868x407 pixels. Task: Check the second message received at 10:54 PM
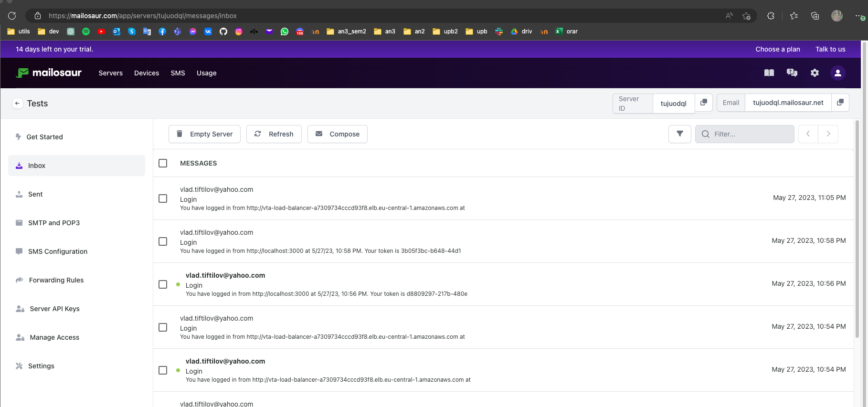click(163, 370)
